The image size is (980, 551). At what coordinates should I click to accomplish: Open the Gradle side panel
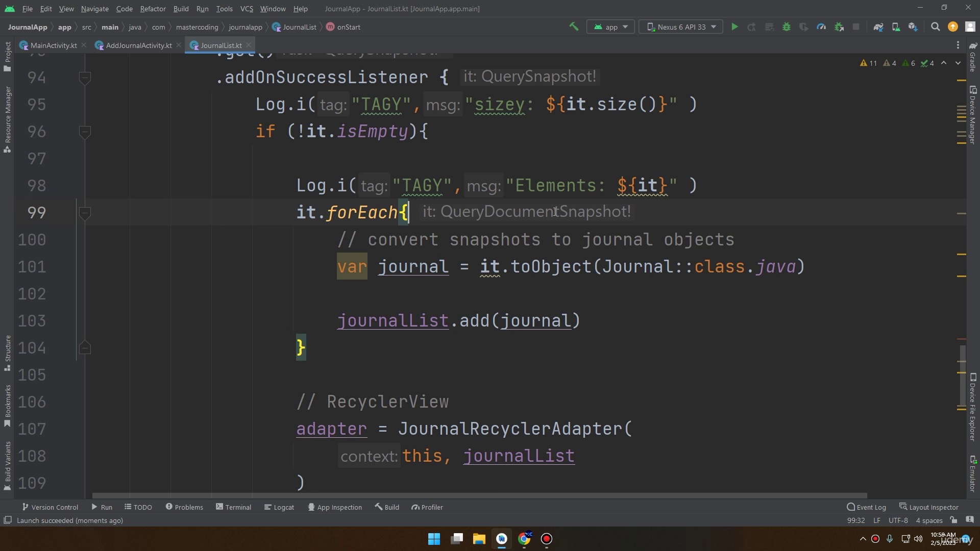tap(973, 57)
